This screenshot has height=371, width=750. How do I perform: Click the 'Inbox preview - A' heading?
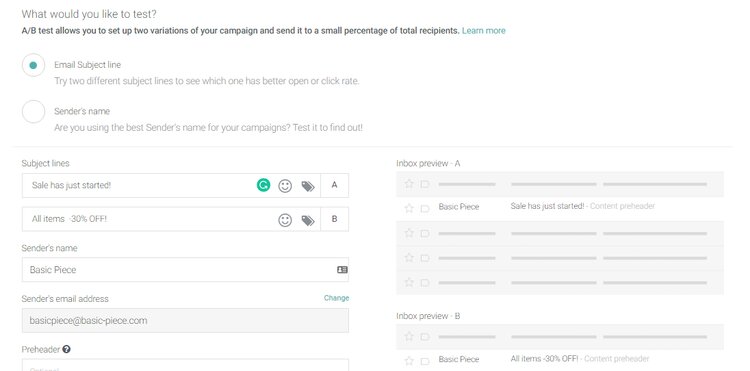(x=428, y=164)
